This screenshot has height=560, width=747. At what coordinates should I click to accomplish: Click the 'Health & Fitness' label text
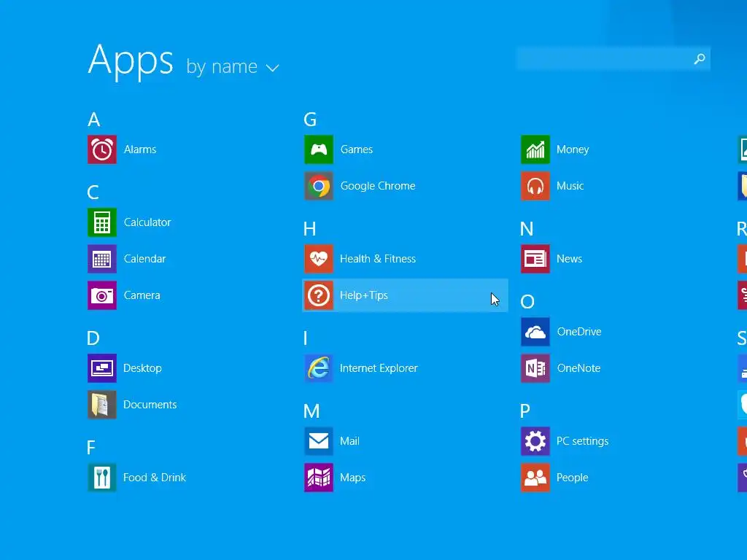click(x=378, y=259)
